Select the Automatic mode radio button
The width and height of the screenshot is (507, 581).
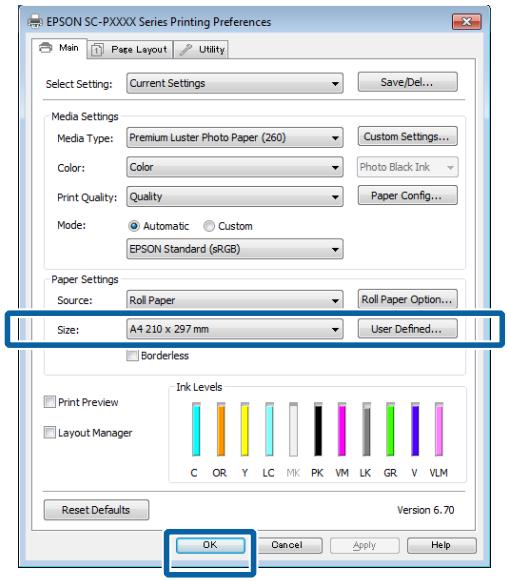click(x=134, y=226)
